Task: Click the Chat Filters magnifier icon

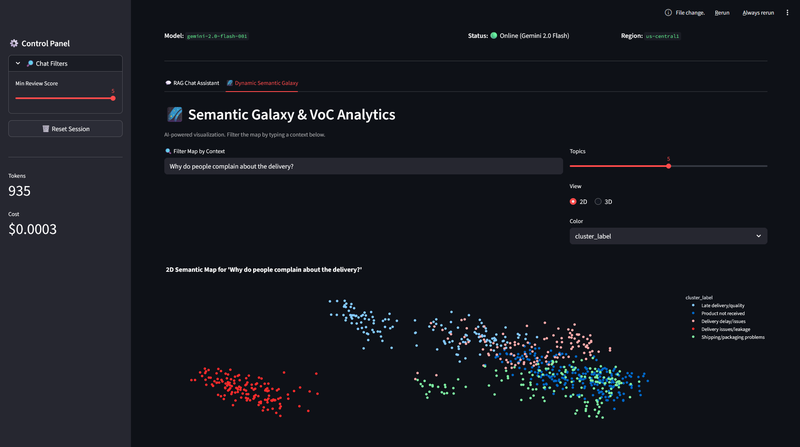Action: click(30, 63)
